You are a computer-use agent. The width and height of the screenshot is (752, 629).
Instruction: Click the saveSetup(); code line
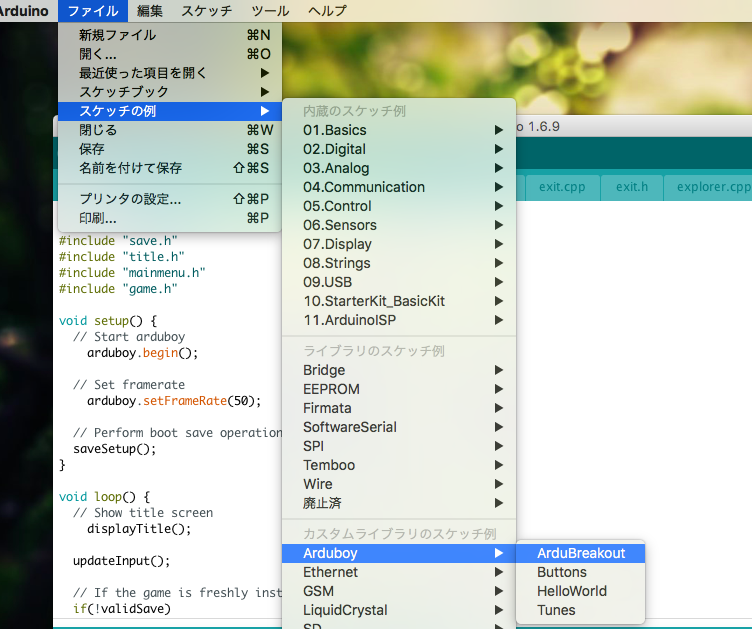[115, 449]
